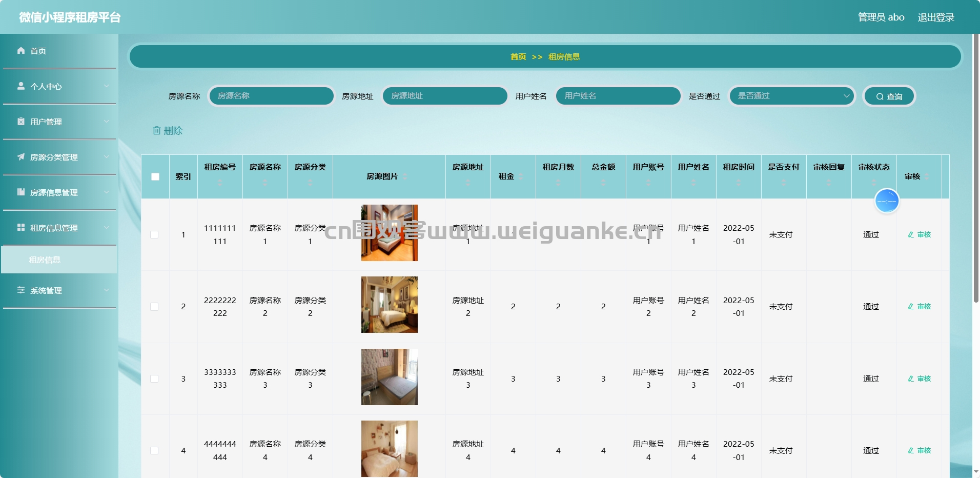Select the 房源信息管理 chart icon
This screenshot has height=478, width=980.
[21, 192]
